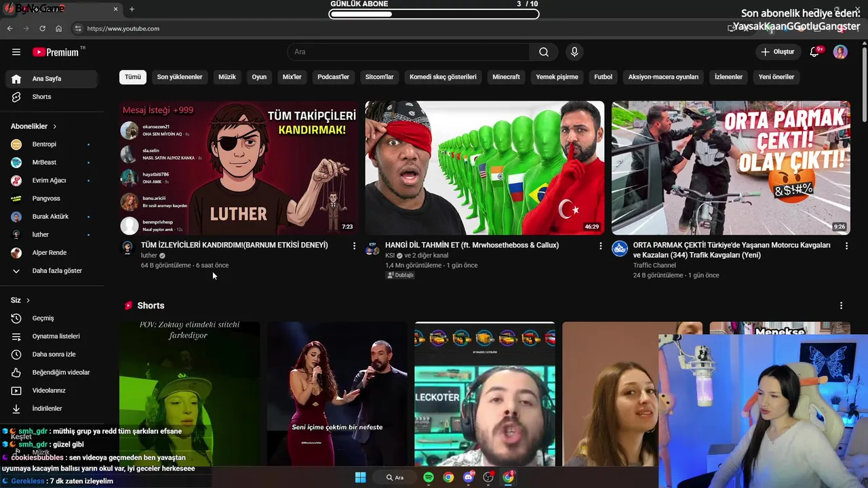868x488 pixels.
Task: Select the Yeni öneriler chip
Action: point(776,77)
